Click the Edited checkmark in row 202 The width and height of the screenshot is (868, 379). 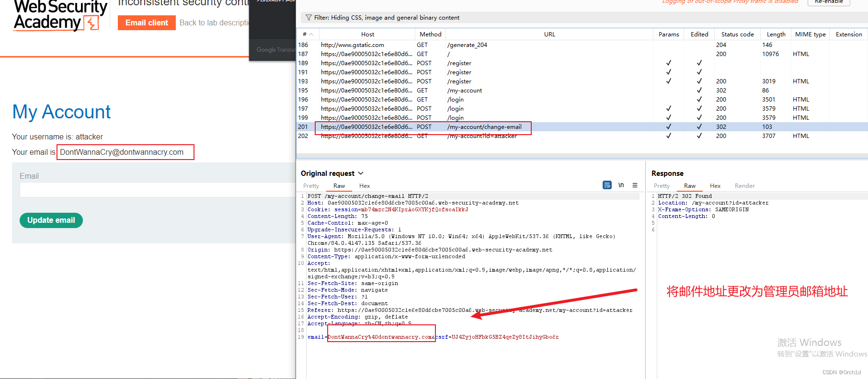[699, 136]
